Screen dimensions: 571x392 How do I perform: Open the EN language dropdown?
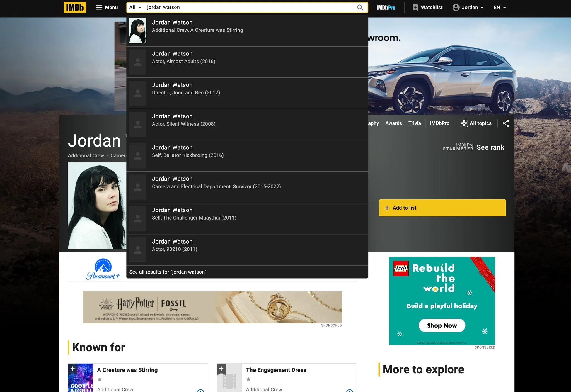tap(499, 8)
